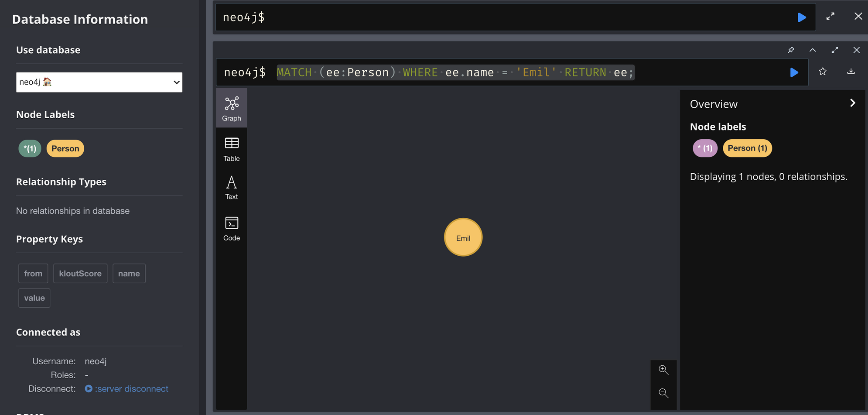Collapse the result frame with the up chevron
Screen dimensions: 868x415
tap(813, 50)
